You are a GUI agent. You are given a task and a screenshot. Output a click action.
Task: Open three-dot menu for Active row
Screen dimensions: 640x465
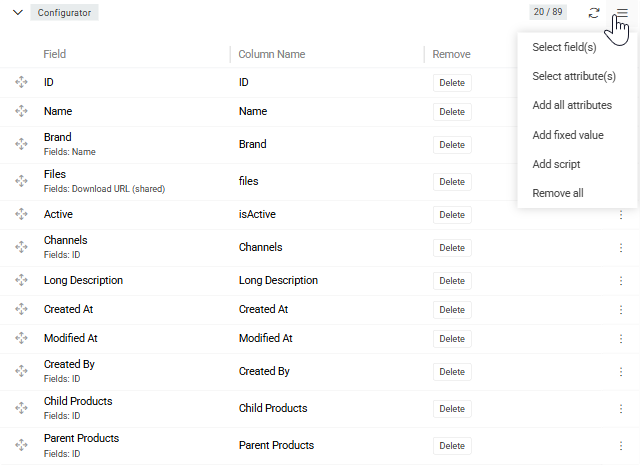(620, 215)
